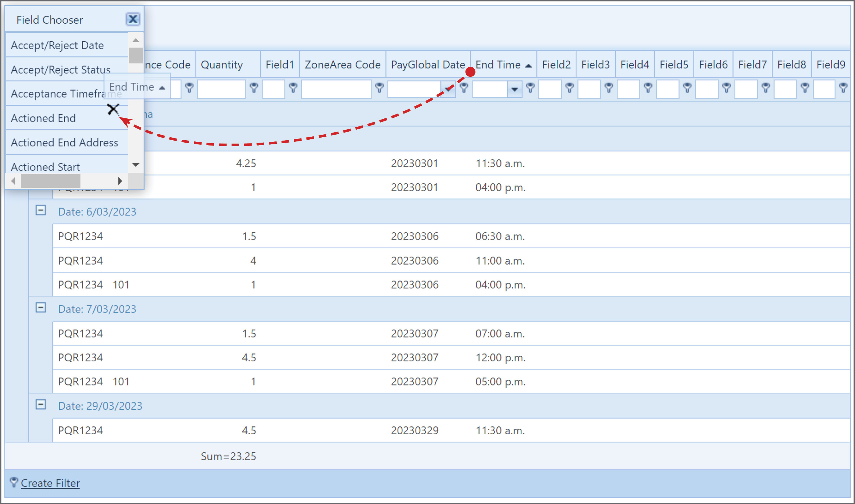Open the End Time filter dropdown
855x504 pixels.
[x=515, y=89]
